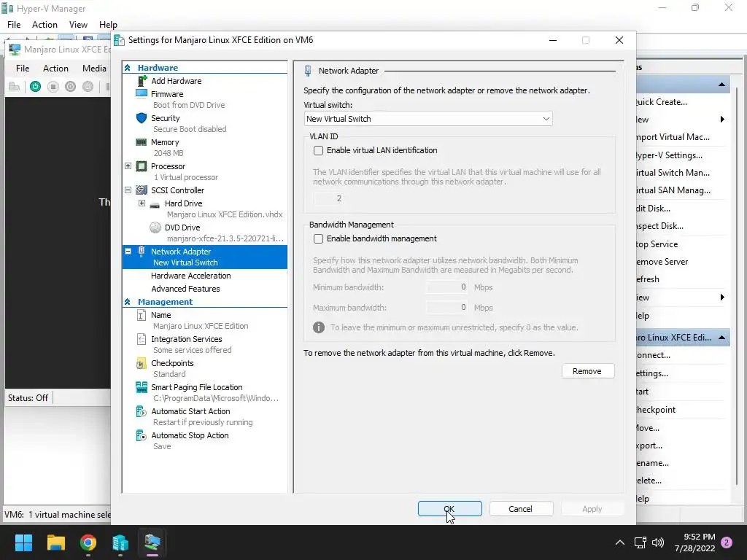Open the Virtual switch dropdown
The width and height of the screenshot is (747, 560).
point(427,119)
